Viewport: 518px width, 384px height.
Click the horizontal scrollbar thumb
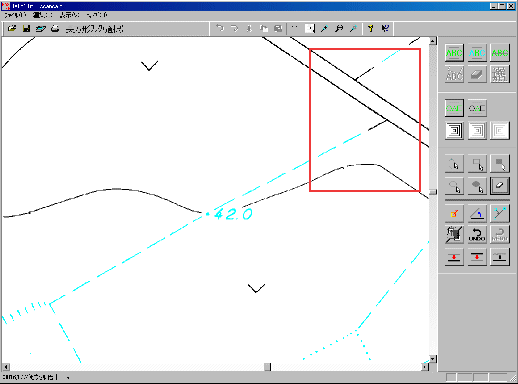coord(268,367)
